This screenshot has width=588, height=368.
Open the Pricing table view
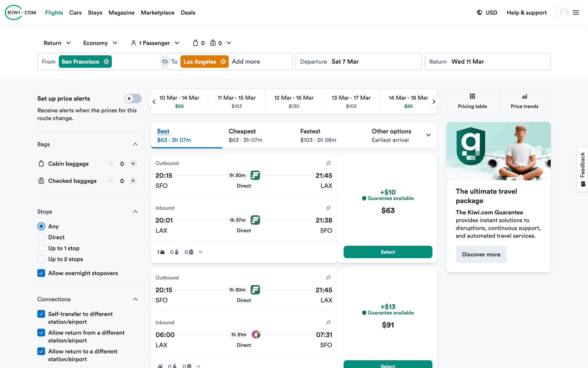(472, 102)
